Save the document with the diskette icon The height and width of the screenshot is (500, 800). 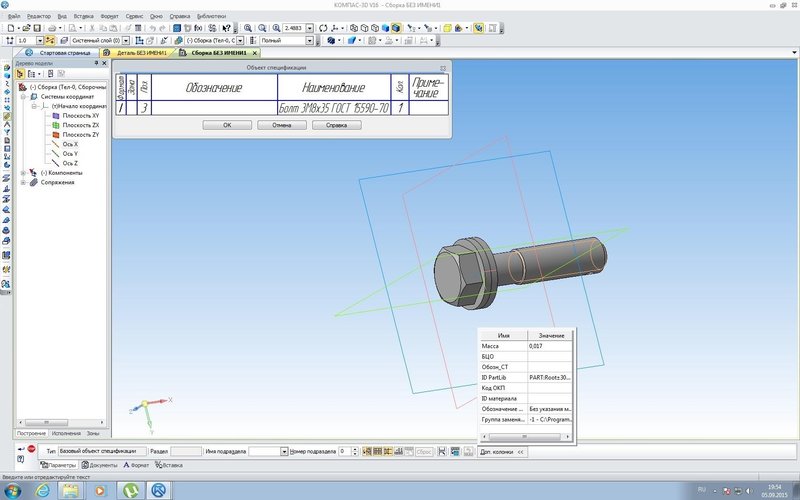click(37, 28)
